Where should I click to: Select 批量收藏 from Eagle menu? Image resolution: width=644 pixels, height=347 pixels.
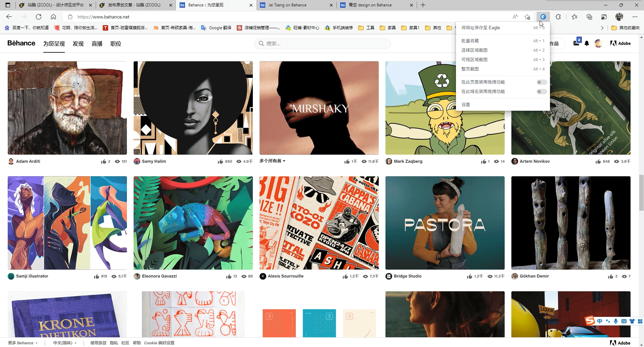[x=503, y=41]
